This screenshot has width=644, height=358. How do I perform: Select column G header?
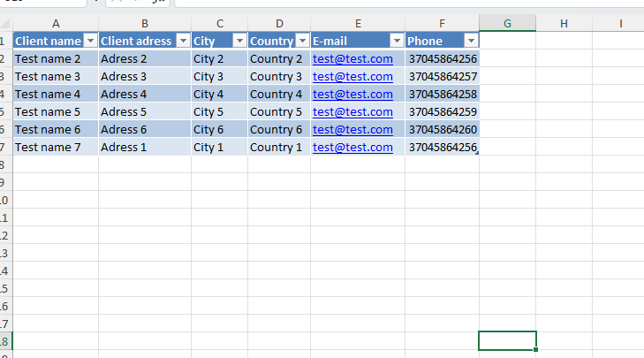point(507,24)
